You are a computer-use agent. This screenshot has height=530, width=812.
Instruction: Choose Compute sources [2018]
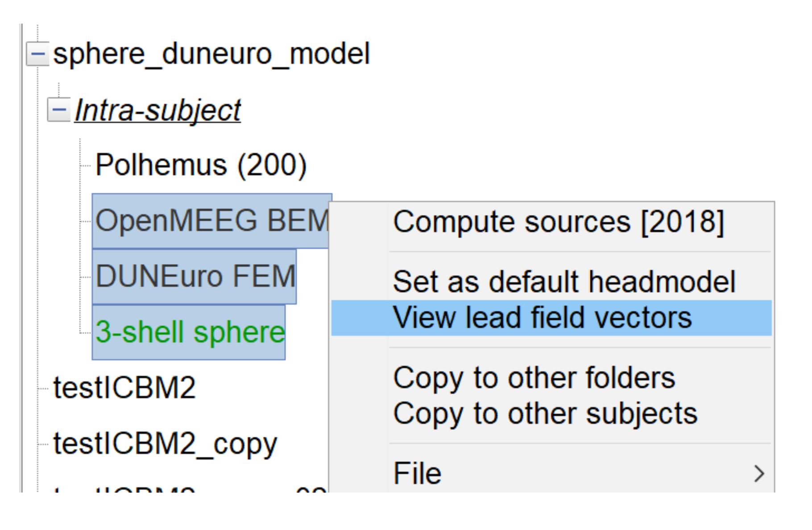(x=558, y=222)
